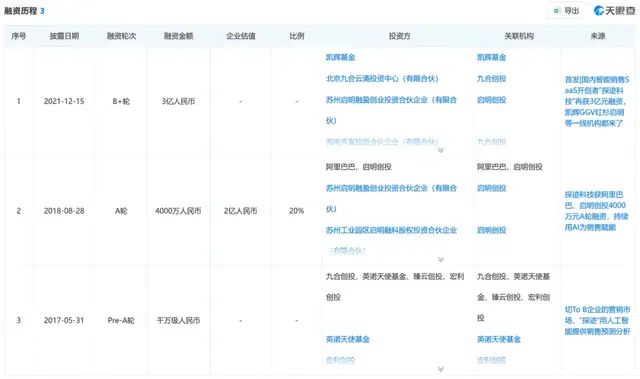Open 启明创投 related institution in B+轮 row
The width and height of the screenshot is (640, 379).
pyautogui.click(x=491, y=100)
